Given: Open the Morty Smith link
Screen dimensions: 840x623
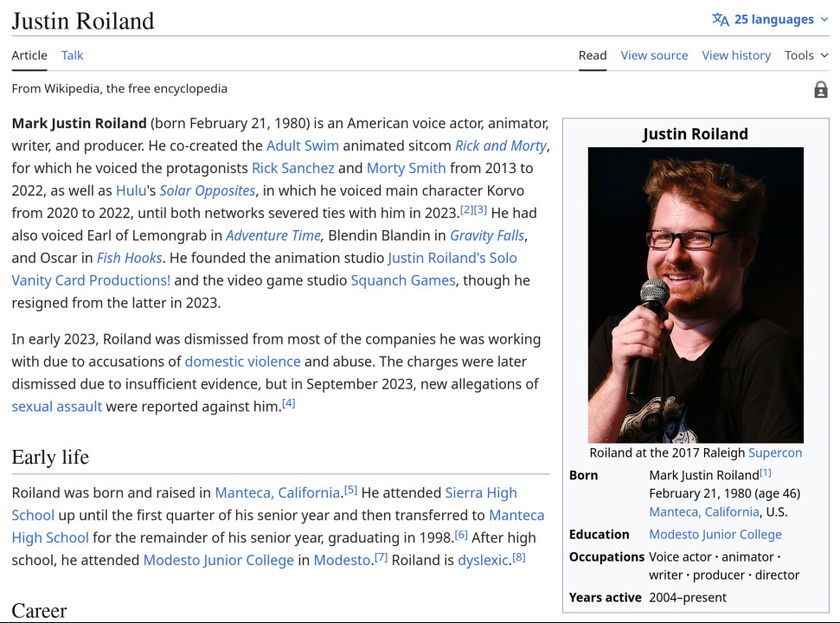Looking at the screenshot, I should click(x=406, y=168).
